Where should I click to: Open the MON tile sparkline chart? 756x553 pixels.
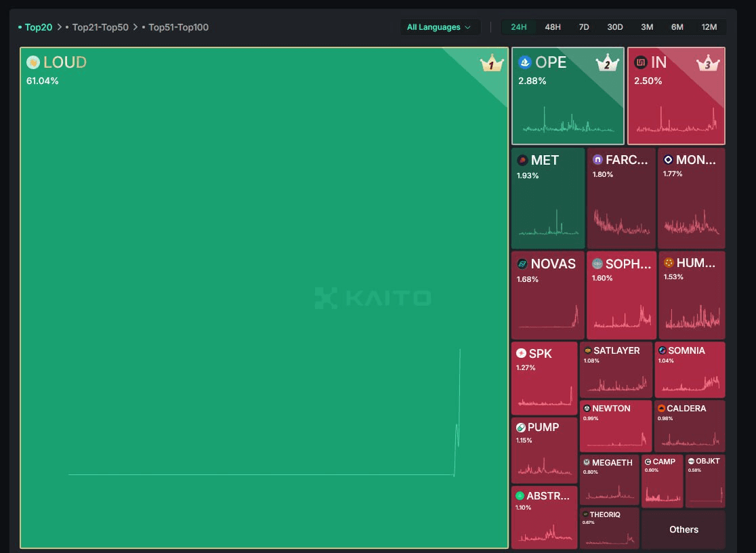tap(692, 222)
